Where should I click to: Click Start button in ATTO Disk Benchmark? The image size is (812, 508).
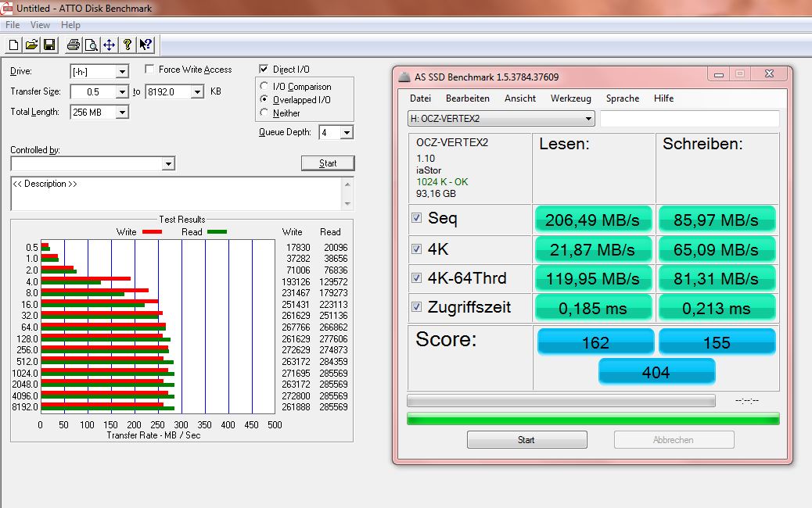(x=328, y=163)
